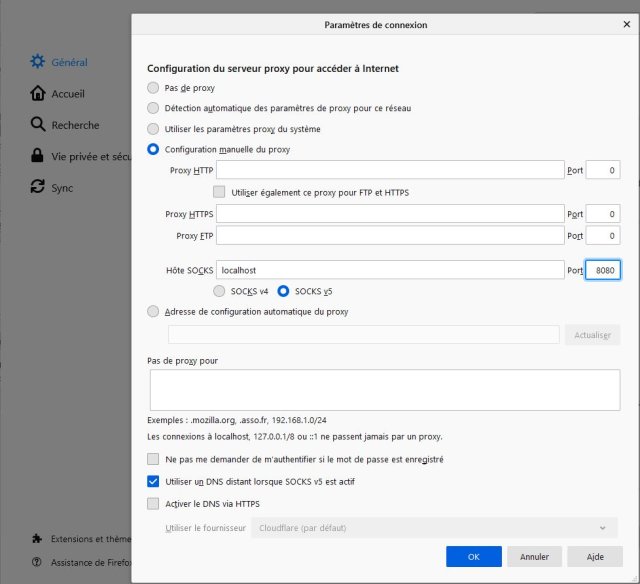Switch to the Accueil settings section
640x584 pixels.
pos(68,93)
